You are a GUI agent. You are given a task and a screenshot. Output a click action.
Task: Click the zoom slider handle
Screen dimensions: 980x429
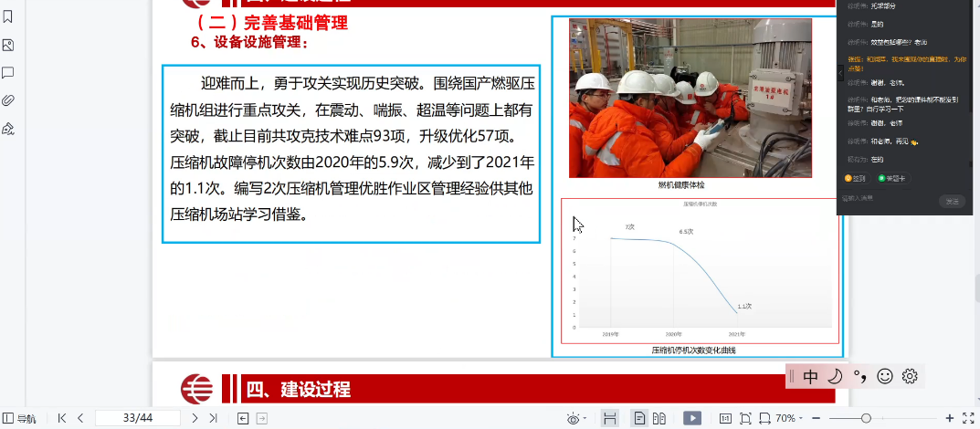point(866,418)
